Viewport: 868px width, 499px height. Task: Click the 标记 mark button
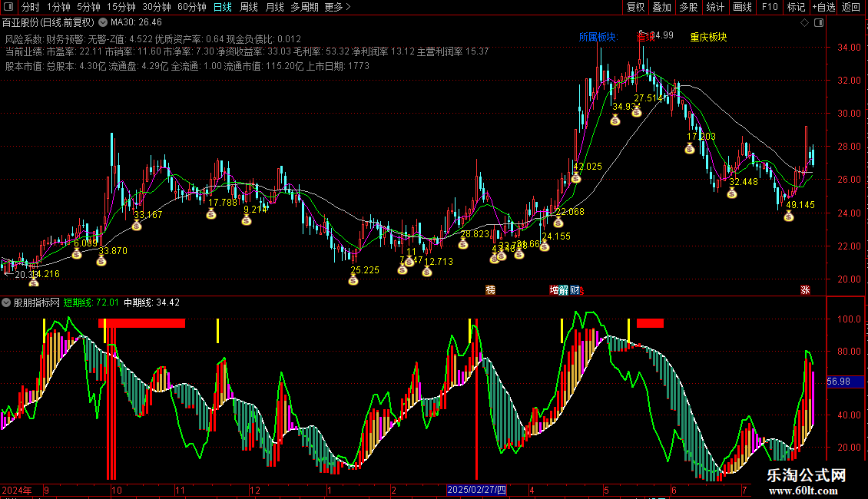796,7
